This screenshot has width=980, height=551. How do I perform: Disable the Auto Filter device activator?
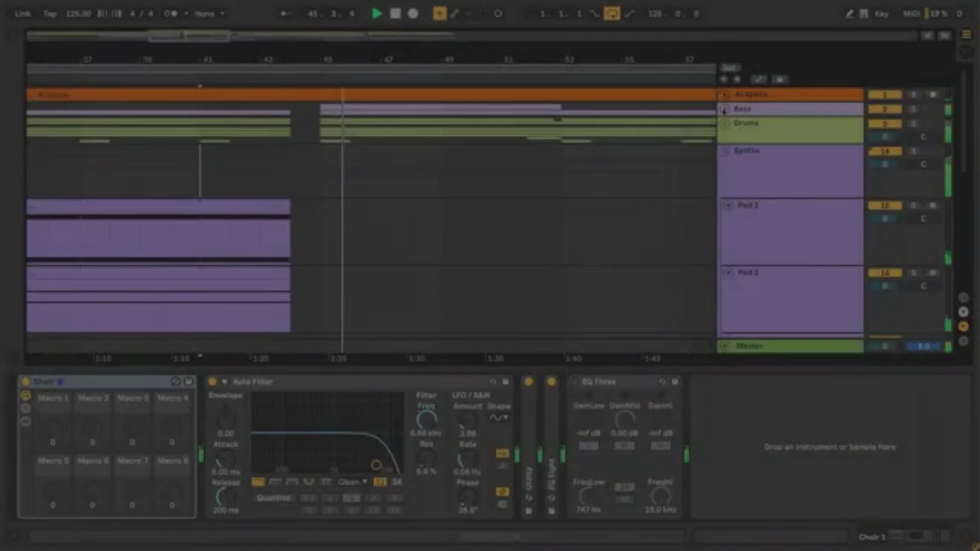pyautogui.click(x=212, y=382)
